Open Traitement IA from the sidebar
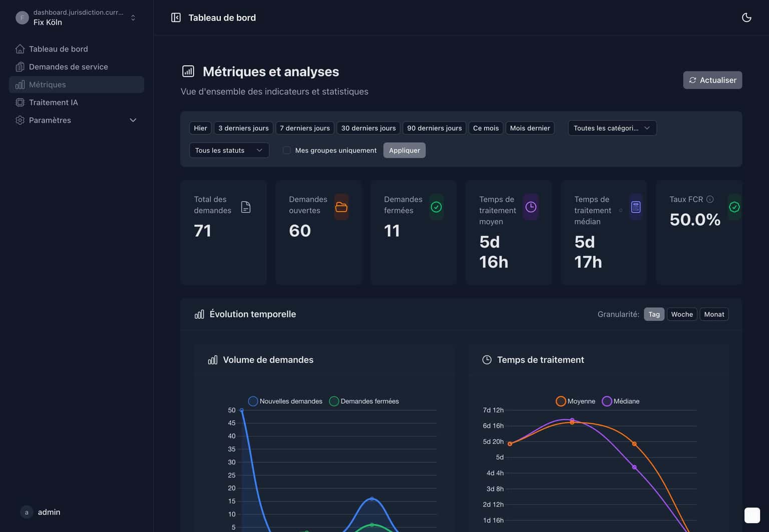 click(x=54, y=102)
